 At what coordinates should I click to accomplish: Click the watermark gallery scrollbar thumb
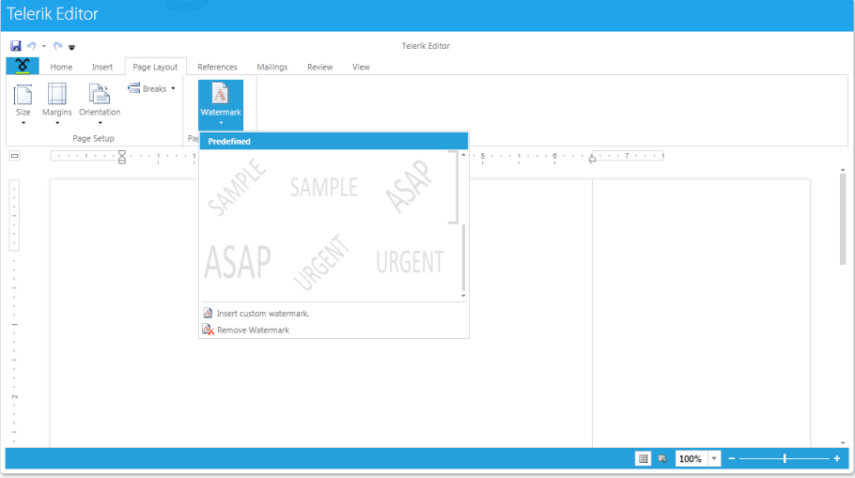coord(463,258)
